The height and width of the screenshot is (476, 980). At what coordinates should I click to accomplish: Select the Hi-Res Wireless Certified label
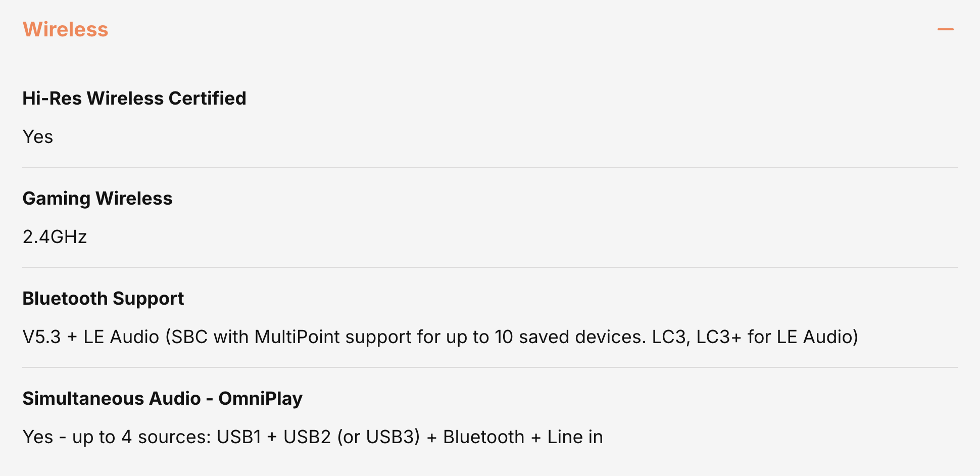(134, 98)
